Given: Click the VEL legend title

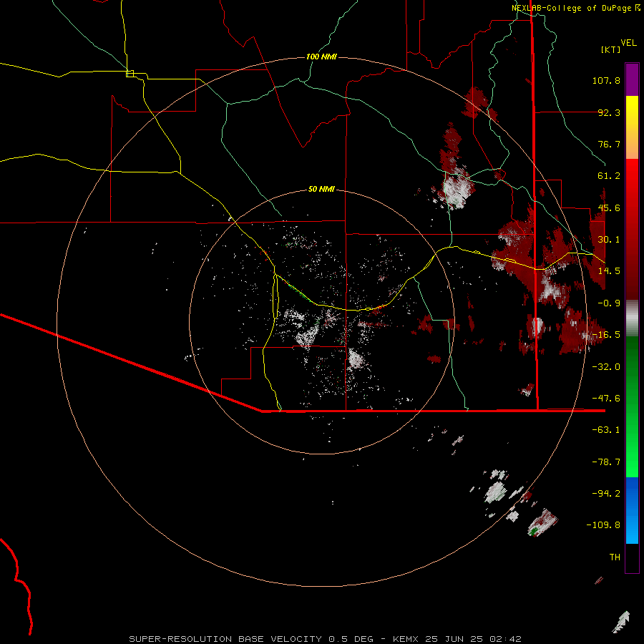Looking at the screenshot, I should (628, 43).
